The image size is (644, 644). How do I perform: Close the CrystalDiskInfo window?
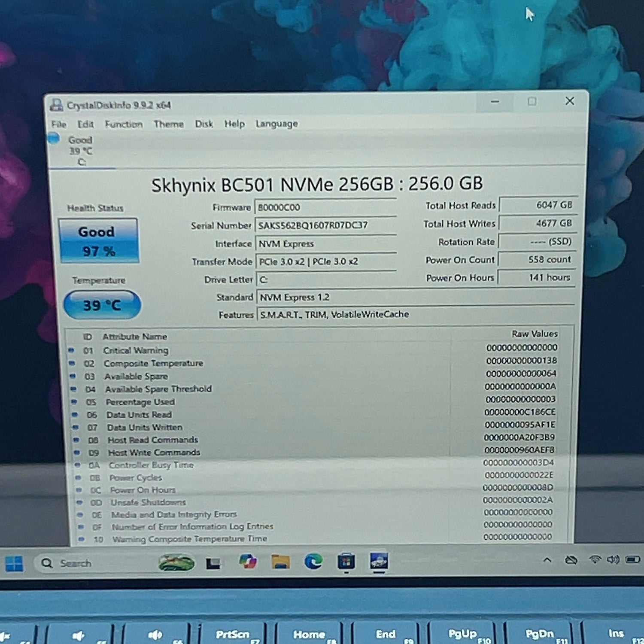[570, 101]
